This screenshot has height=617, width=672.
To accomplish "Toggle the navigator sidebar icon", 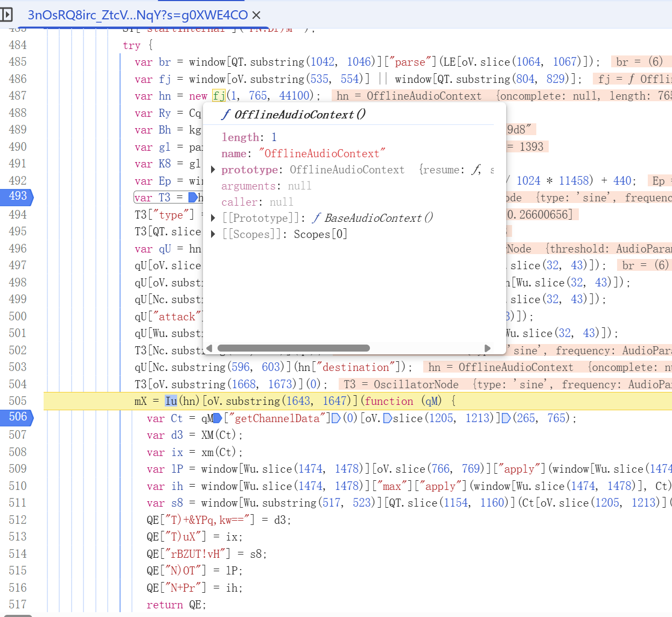I will tap(6, 15).
